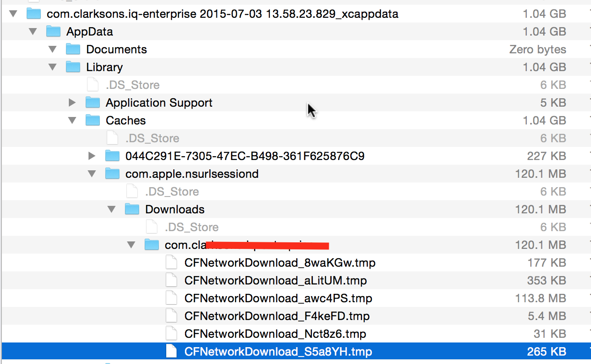
Task: Click the Library folder icon
Action: coord(73,67)
